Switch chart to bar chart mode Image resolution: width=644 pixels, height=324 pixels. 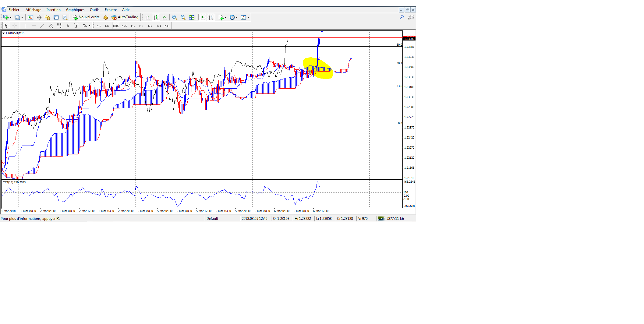[x=147, y=17]
